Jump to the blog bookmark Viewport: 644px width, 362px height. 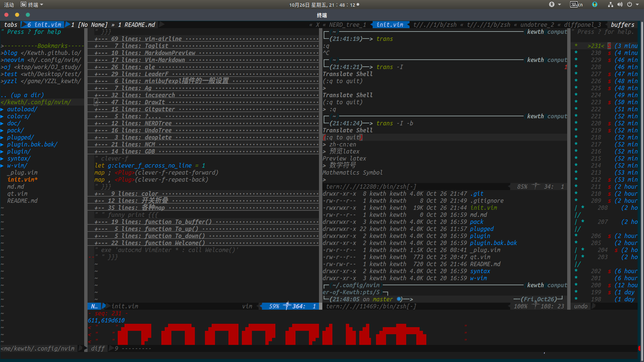click(11, 53)
